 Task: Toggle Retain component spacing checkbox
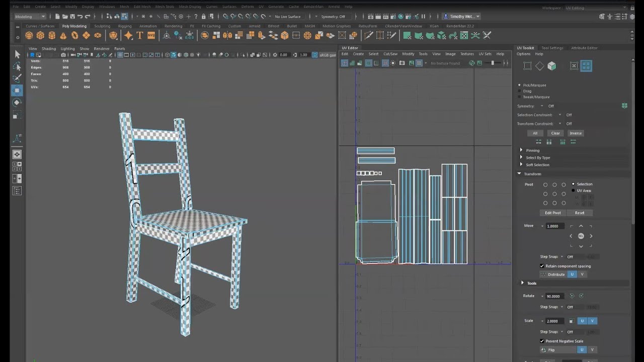click(x=542, y=266)
